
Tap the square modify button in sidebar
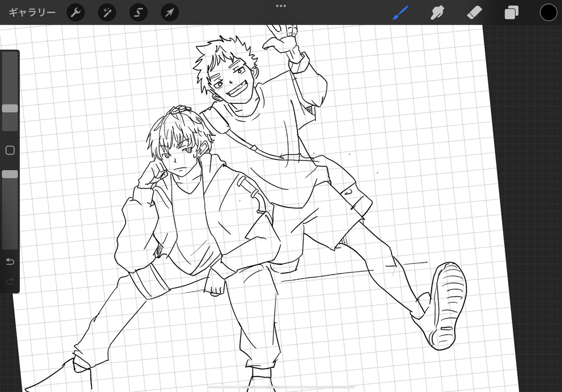10,150
